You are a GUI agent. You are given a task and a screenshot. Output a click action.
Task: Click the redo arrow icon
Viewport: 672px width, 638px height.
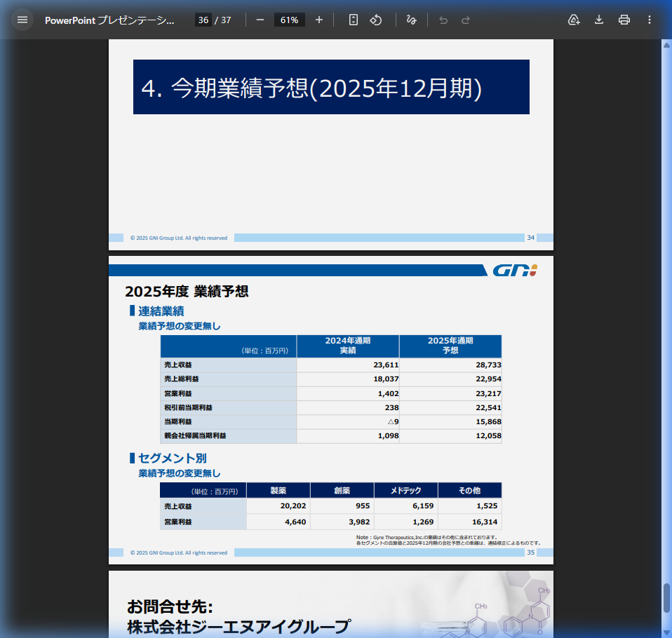465,20
